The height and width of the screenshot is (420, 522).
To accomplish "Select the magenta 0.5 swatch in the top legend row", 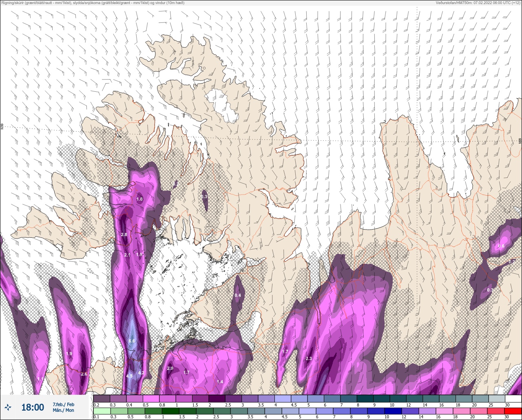I will click(x=151, y=398).
